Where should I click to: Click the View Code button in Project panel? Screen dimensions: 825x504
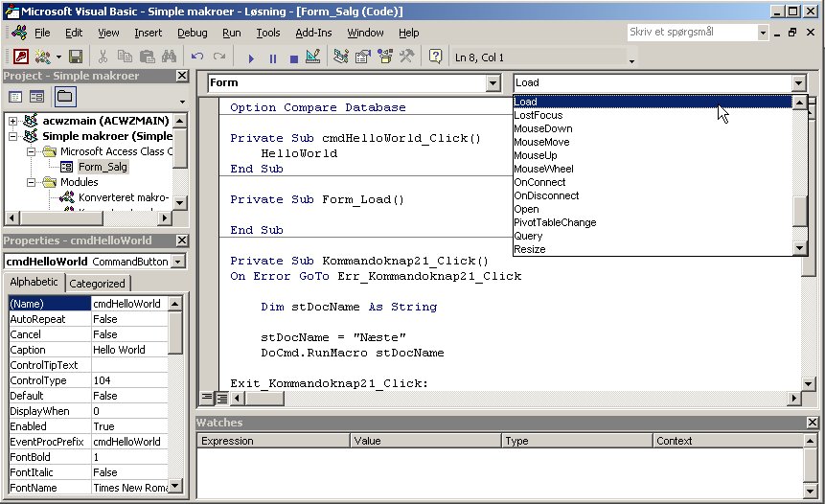pyautogui.click(x=16, y=96)
